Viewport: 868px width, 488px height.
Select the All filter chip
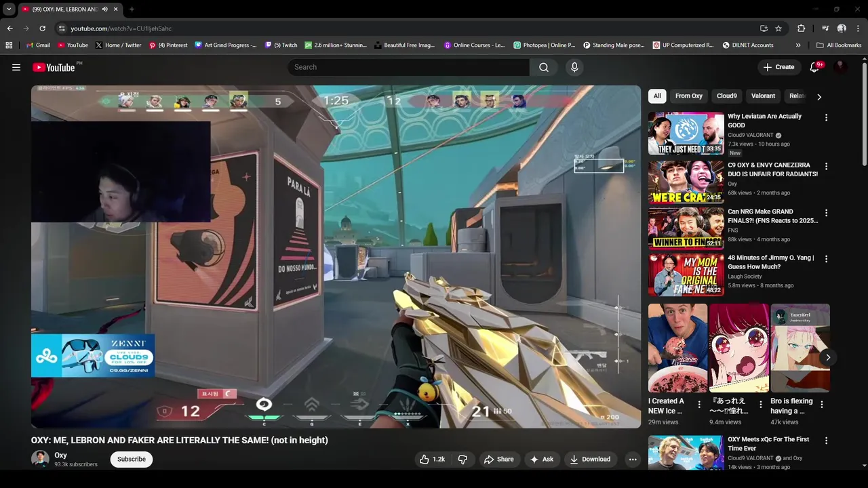pyautogui.click(x=657, y=96)
